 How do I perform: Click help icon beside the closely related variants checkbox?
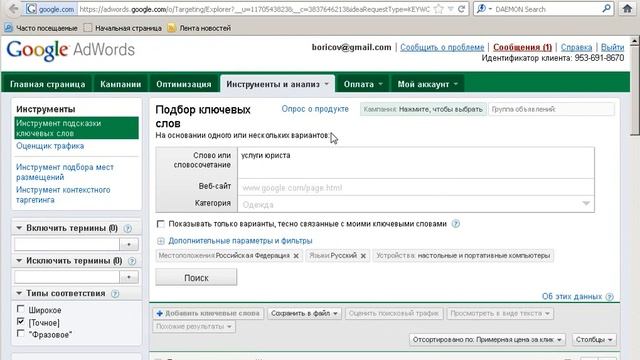[456, 224]
